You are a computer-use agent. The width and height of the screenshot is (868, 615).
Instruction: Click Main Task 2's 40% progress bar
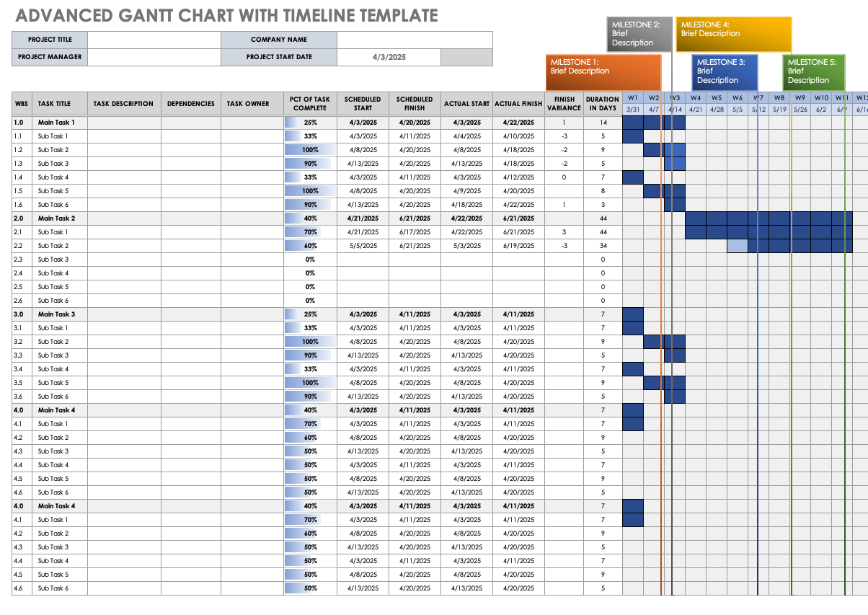pos(310,218)
